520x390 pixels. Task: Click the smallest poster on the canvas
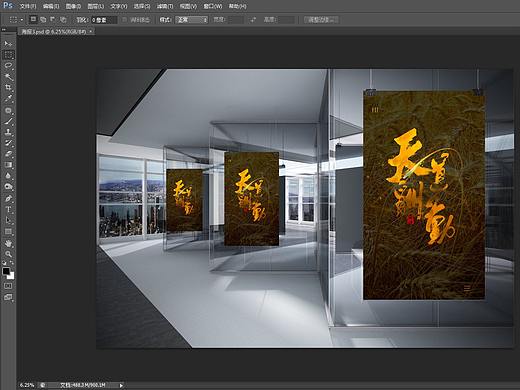[x=184, y=200]
